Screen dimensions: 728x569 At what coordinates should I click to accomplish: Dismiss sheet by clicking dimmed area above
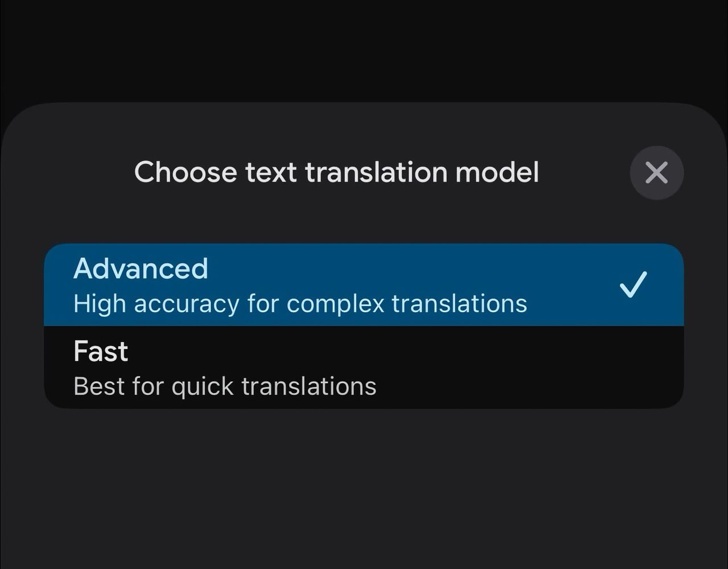coord(364,51)
